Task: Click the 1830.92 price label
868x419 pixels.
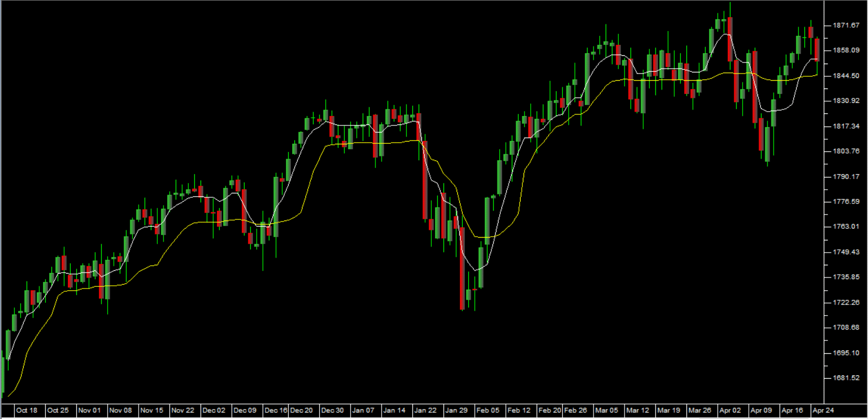Action: pos(846,101)
